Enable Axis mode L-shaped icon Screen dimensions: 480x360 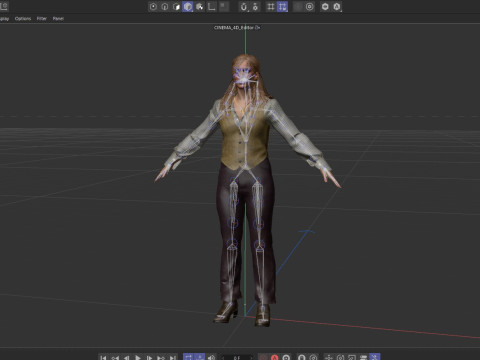coord(211,7)
